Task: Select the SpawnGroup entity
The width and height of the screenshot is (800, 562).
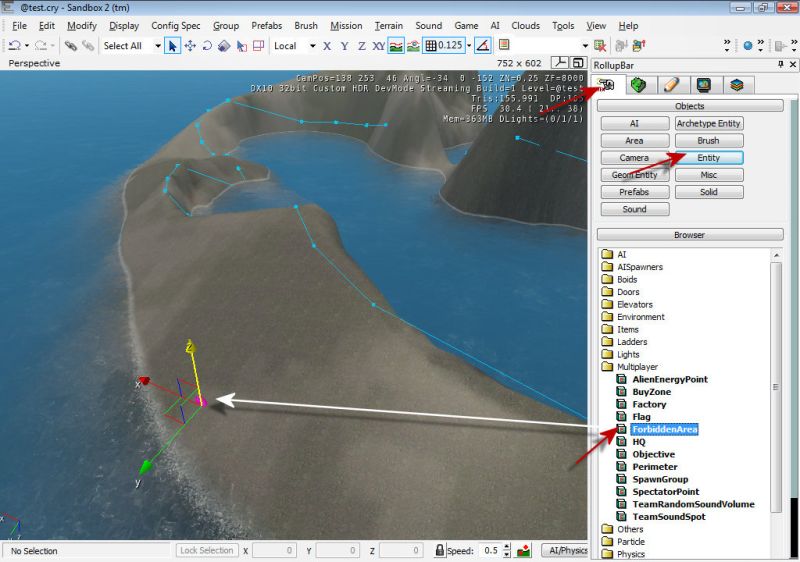Action: coord(660,479)
